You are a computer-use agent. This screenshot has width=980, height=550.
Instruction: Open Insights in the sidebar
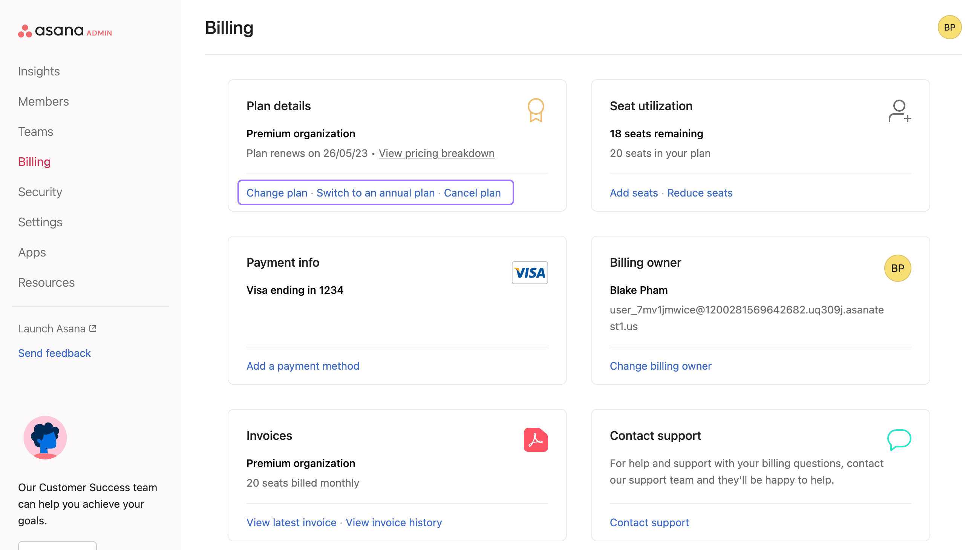(39, 71)
